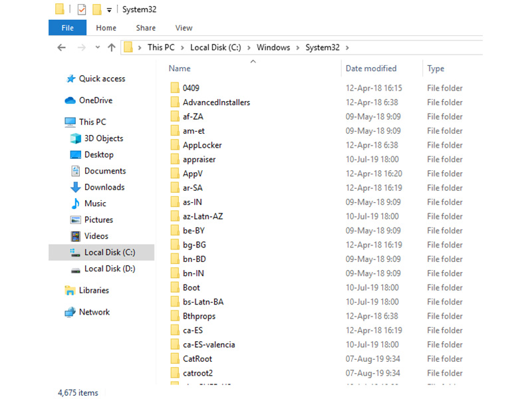Sort files by the Type column
The image size is (532, 399).
(x=436, y=68)
